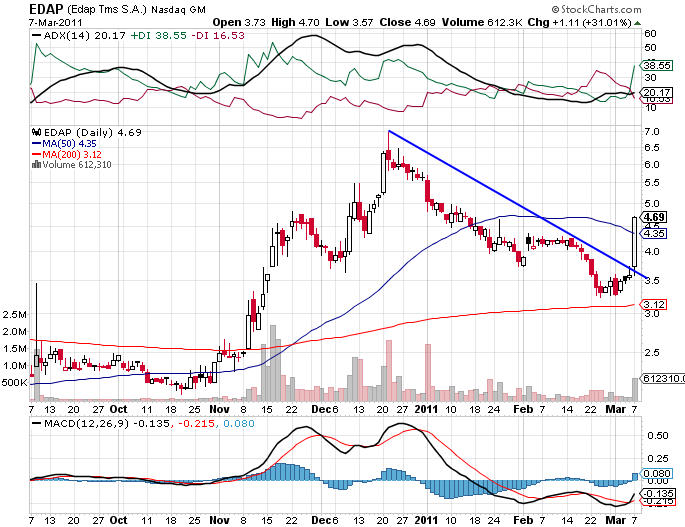Click the High 4.70 value in header
This screenshot has width=685, height=527.
295,22
